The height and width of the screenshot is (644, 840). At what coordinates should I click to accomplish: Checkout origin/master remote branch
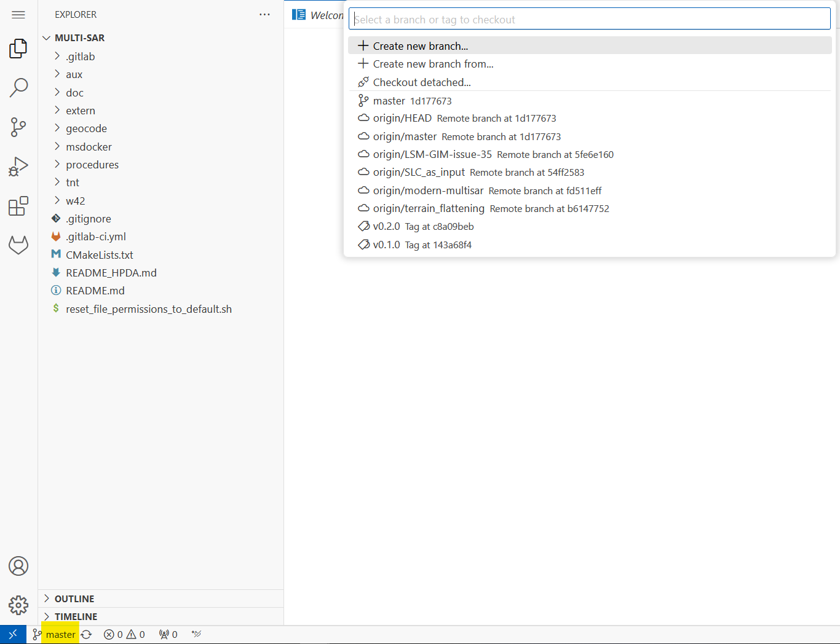590,136
